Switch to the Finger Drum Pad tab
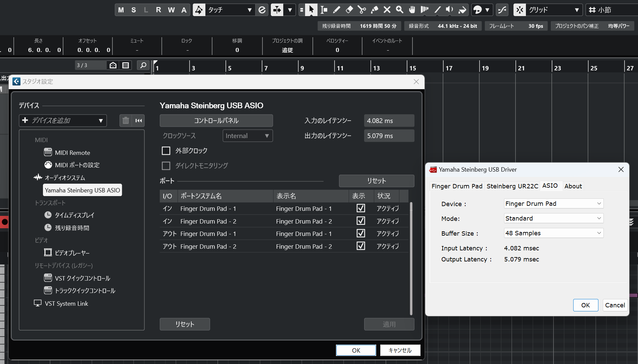638x364 pixels. (457, 186)
